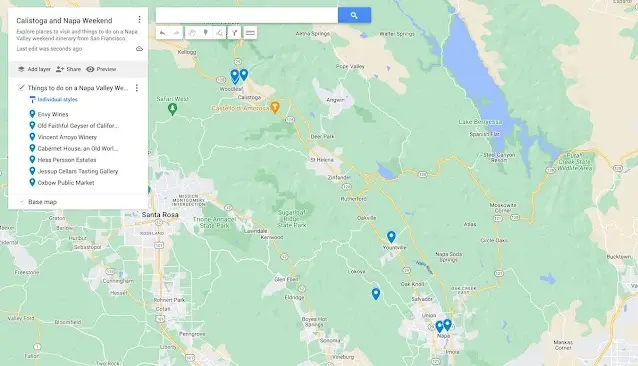Select the add marker tool

click(206, 33)
